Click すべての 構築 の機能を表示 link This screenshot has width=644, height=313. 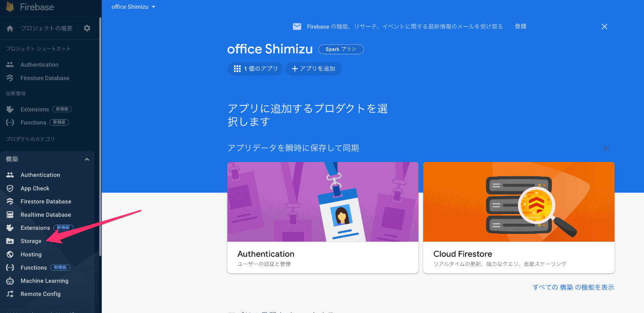pos(573,287)
